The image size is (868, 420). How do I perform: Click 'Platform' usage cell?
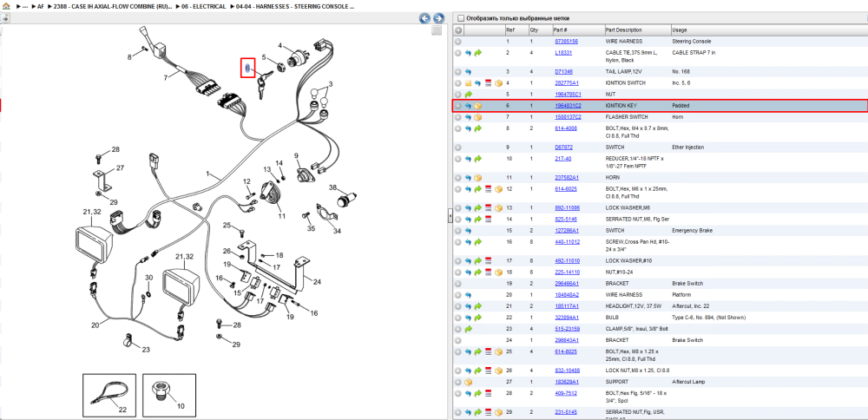tap(681, 295)
